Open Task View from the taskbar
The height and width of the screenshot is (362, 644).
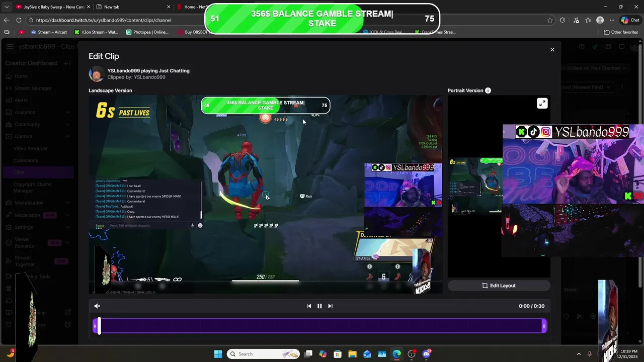(x=308, y=354)
